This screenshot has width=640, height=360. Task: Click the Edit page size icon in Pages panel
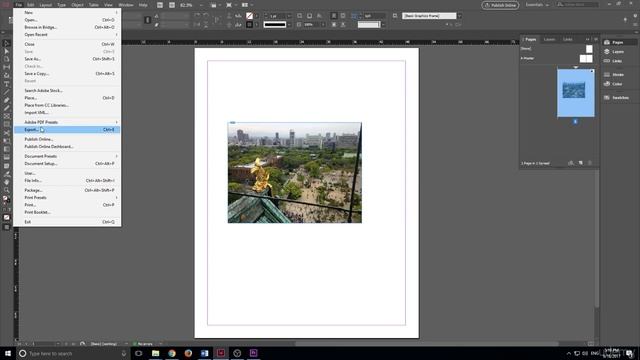coord(571,163)
